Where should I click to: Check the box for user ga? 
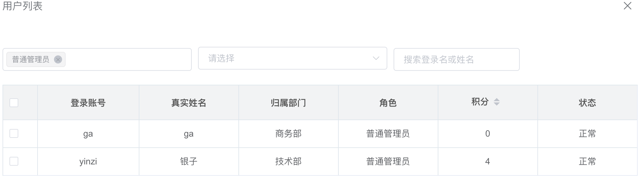coord(14,133)
